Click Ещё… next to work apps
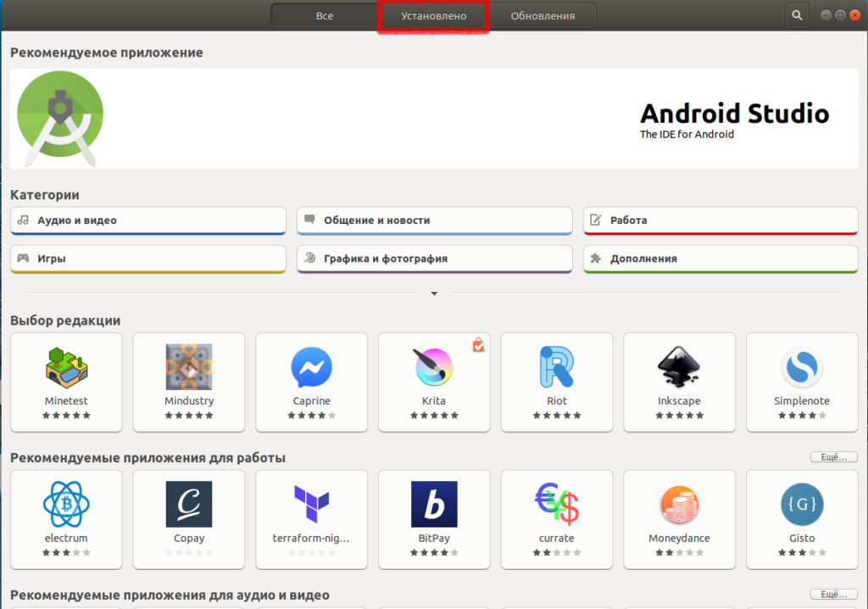The width and height of the screenshot is (868, 609). 834,457
